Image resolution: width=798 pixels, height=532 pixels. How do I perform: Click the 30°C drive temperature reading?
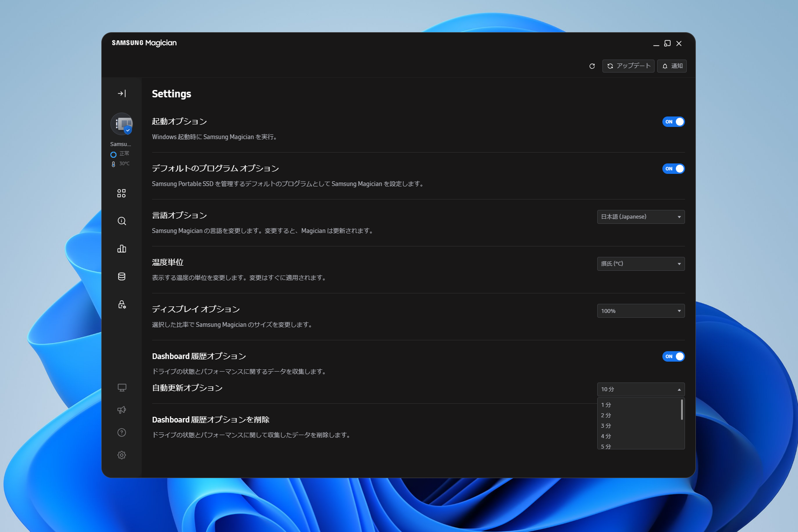[120, 164]
